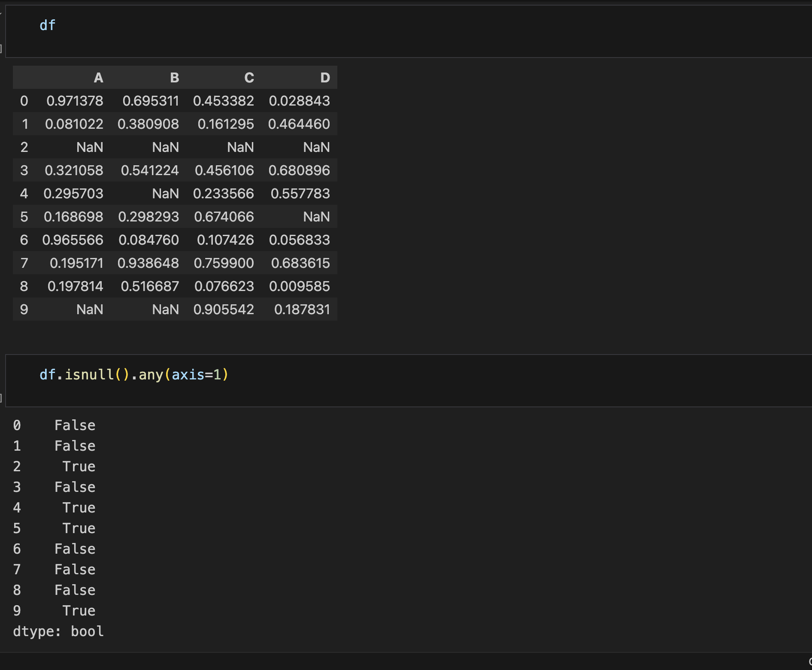The image size is (812, 670).
Task: Click the True output for index 4
Action: click(x=79, y=508)
